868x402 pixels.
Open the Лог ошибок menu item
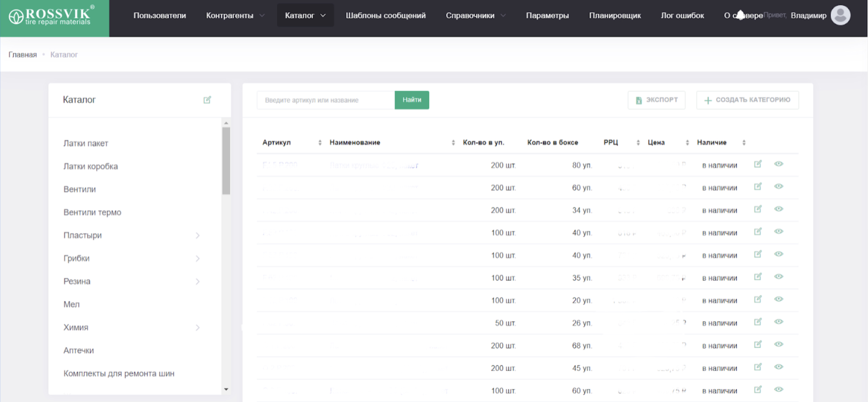pos(682,15)
